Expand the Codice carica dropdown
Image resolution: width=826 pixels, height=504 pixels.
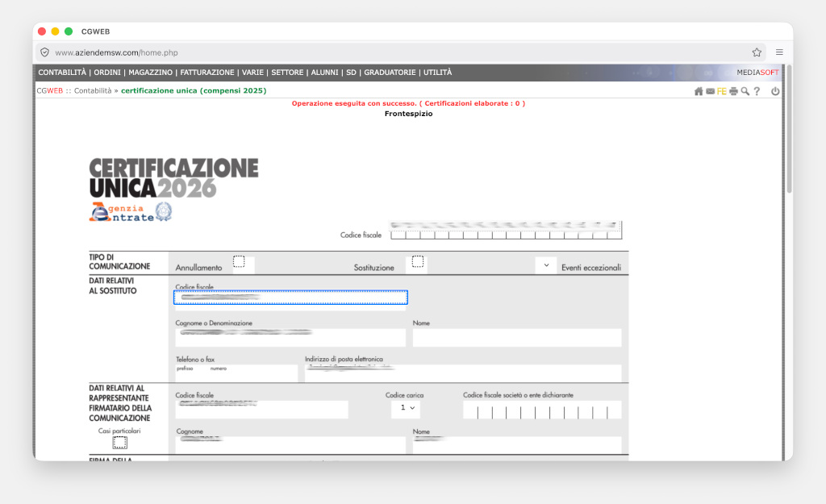(x=406, y=409)
